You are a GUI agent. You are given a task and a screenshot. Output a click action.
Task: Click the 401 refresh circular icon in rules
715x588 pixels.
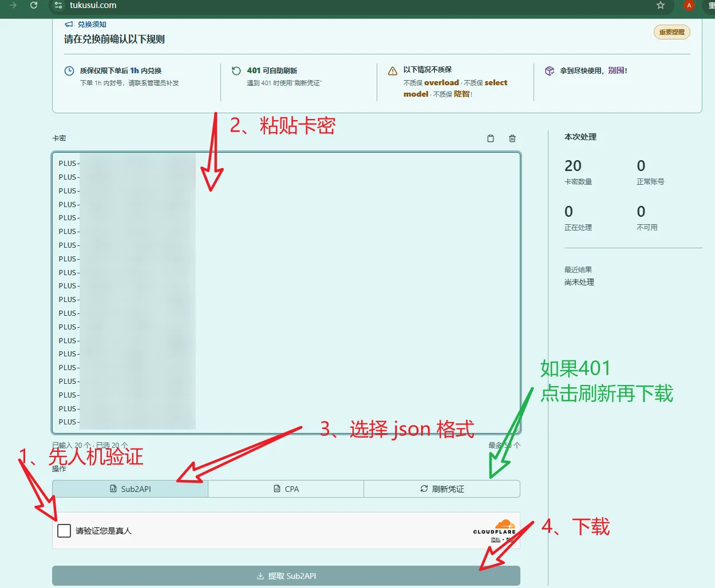(x=236, y=71)
